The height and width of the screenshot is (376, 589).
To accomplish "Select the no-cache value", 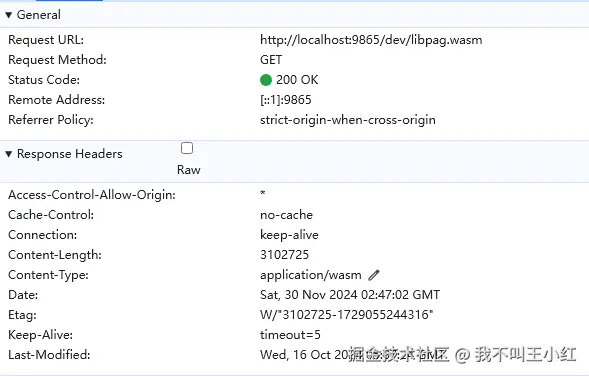I will point(286,215).
